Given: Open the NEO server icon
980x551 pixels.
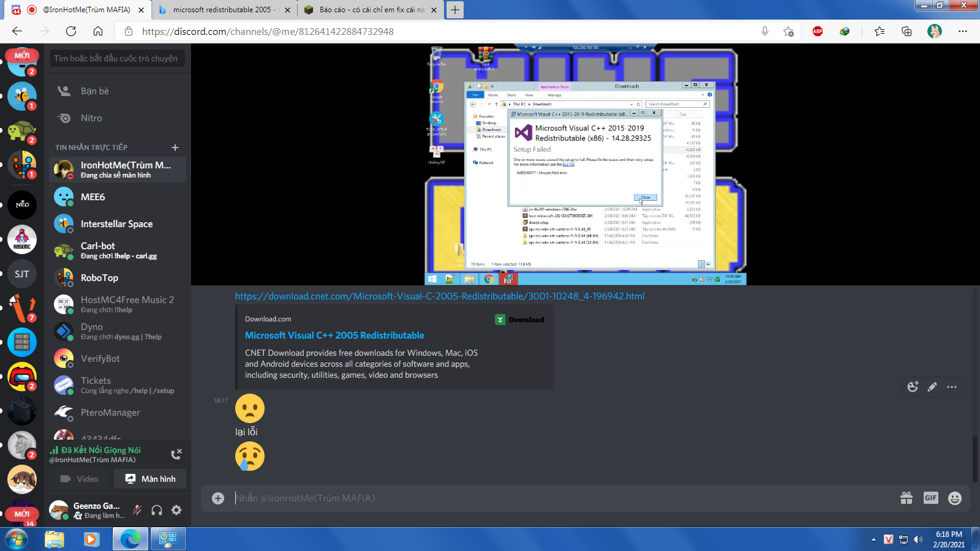Looking at the screenshot, I should [22, 204].
